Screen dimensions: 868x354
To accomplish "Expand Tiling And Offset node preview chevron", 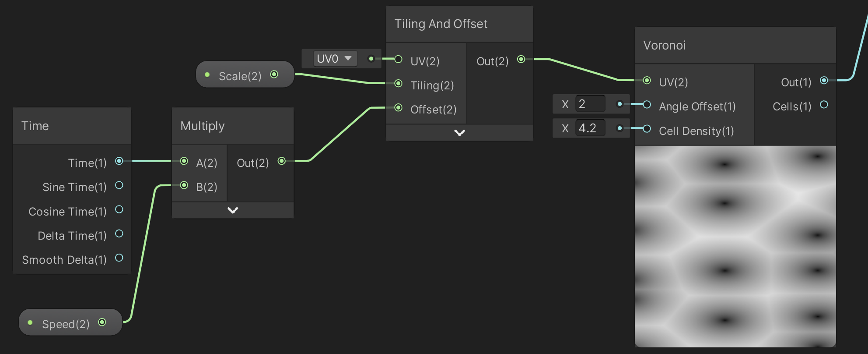I will coord(459,133).
